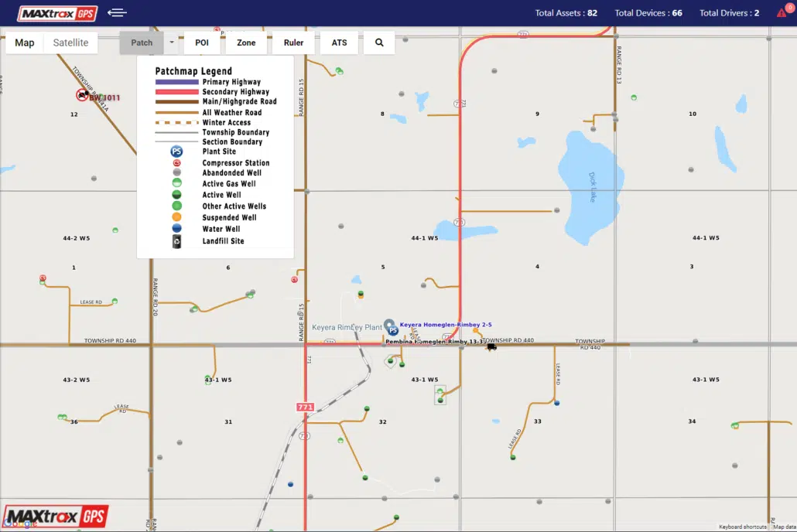797x532 pixels.
Task: Collapse the sidebar with the menu arrow icon
Action: [x=118, y=12]
